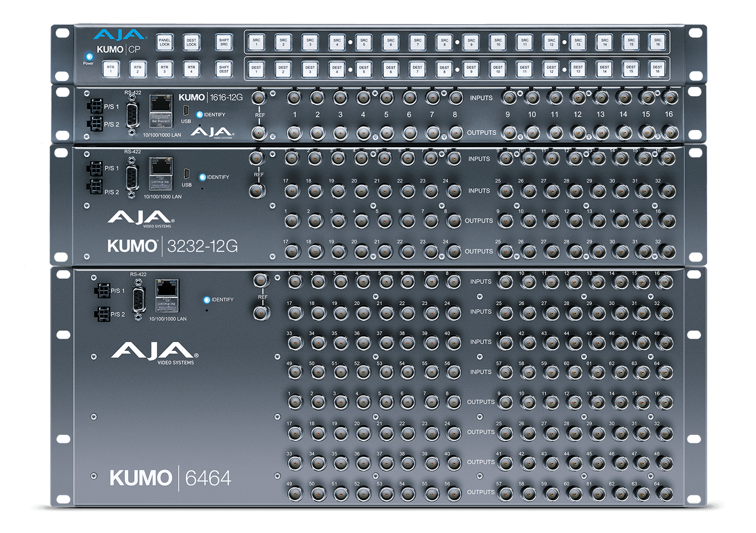Push the DEST LOCK button
This screenshot has width=756, height=533.
(x=192, y=42)
